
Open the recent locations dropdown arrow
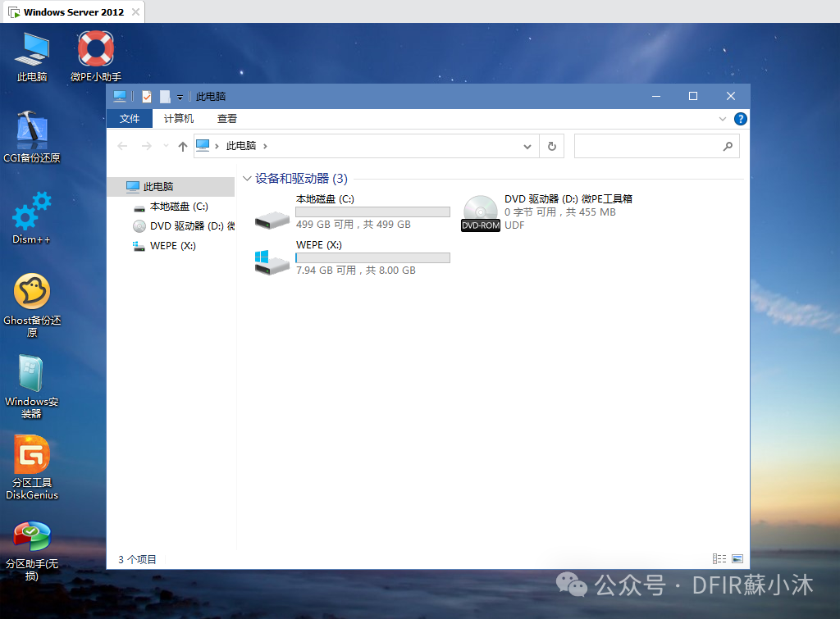coord(166,146)
